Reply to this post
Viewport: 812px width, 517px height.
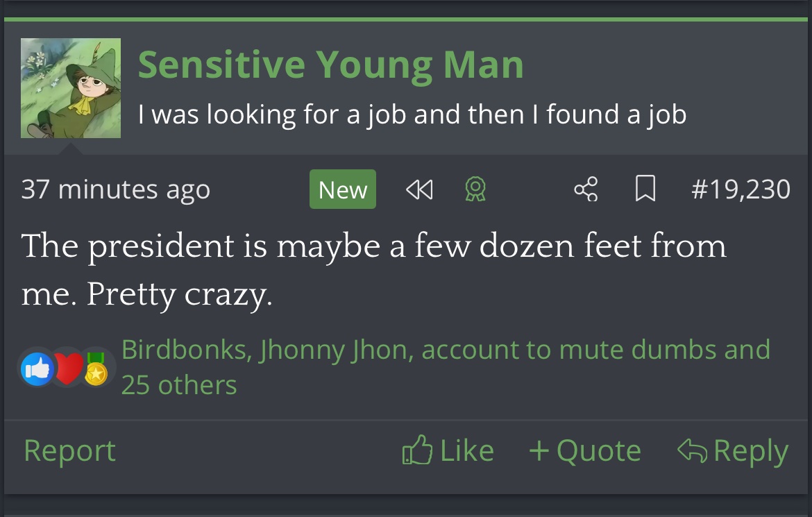coord(750,451)
